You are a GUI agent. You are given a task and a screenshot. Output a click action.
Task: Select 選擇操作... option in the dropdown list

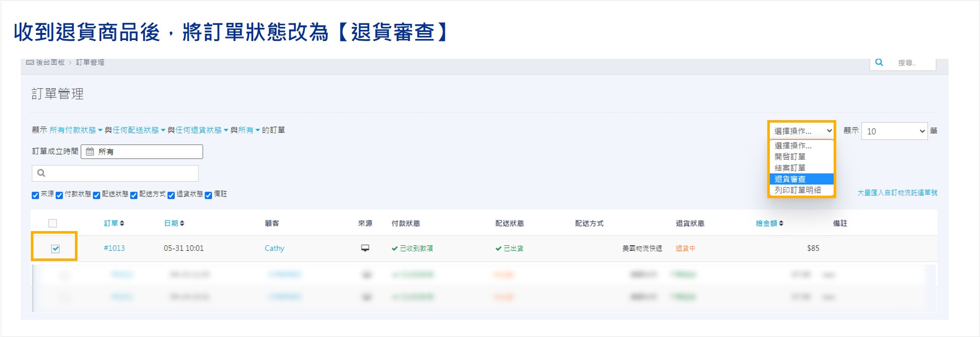click(x=802, y=145)
